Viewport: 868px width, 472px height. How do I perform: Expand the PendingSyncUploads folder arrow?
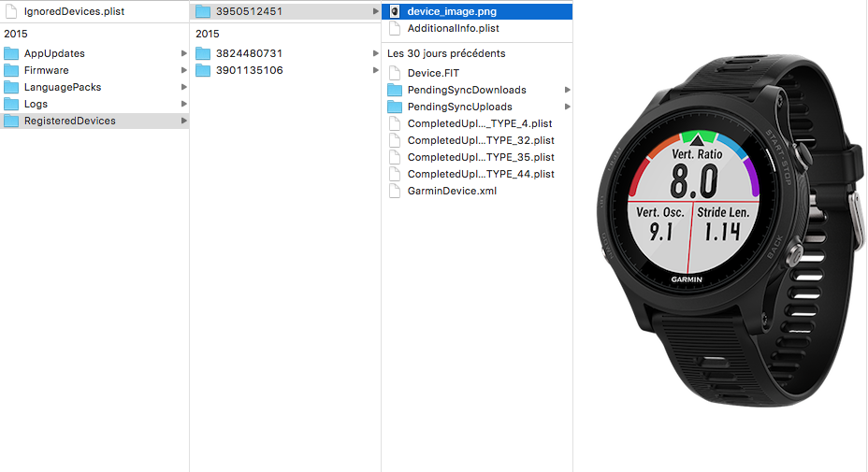pos(567,107)
